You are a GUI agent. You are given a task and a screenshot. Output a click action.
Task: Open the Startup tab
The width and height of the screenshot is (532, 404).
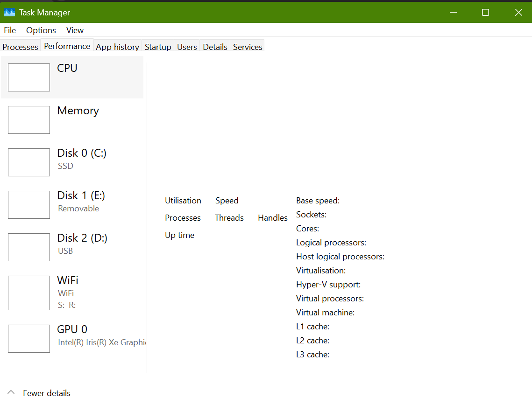[x=158, y=47]
